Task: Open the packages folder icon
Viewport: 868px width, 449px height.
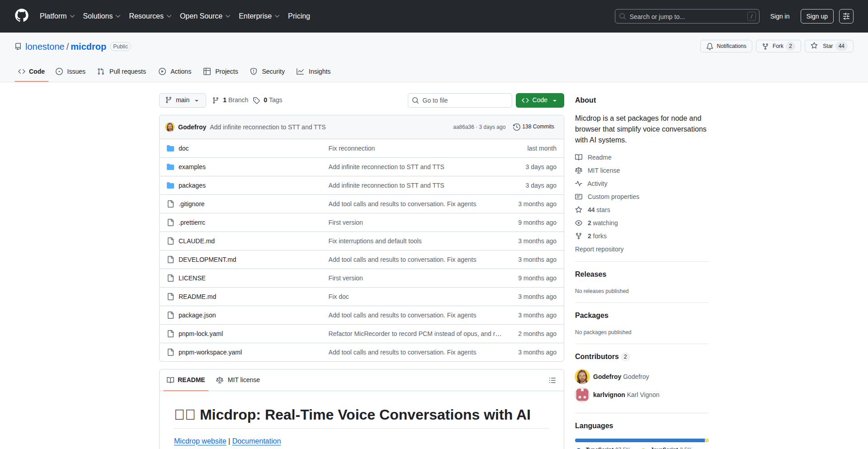Action: click(x=170, y=185)
